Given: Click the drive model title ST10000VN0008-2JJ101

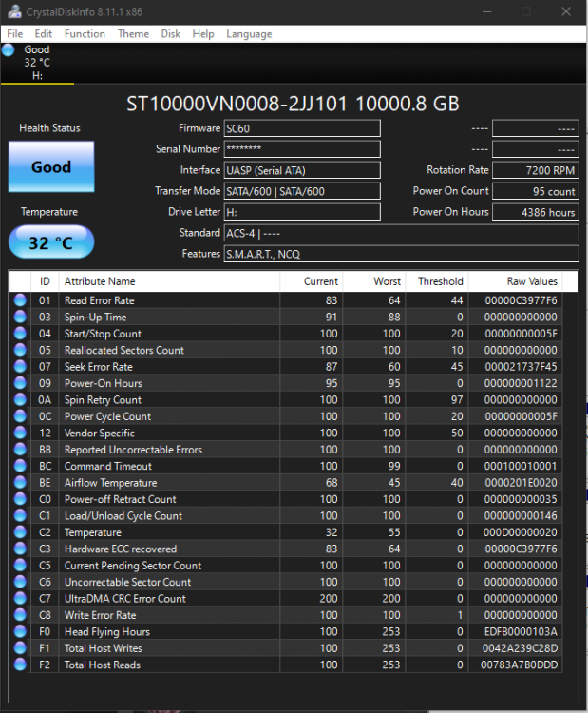Looking at the screenshot, I should (237, 104).
